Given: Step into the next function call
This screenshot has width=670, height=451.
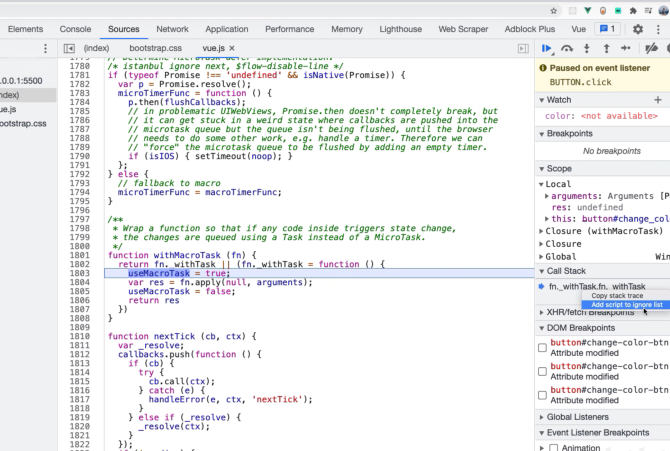Looking at the screenshot, I should tap(587, 49).
